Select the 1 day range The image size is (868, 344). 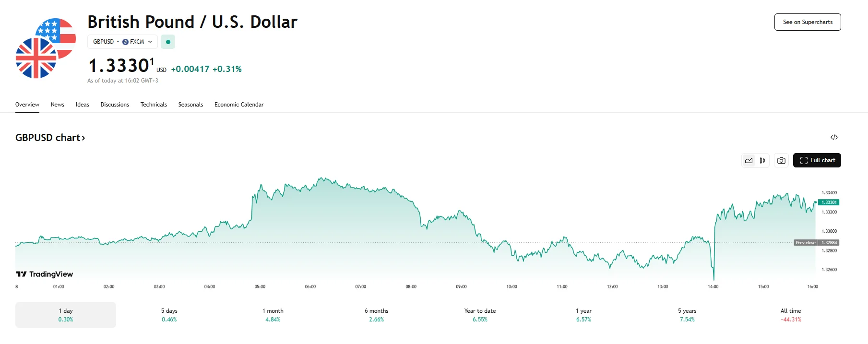(66, 315)
